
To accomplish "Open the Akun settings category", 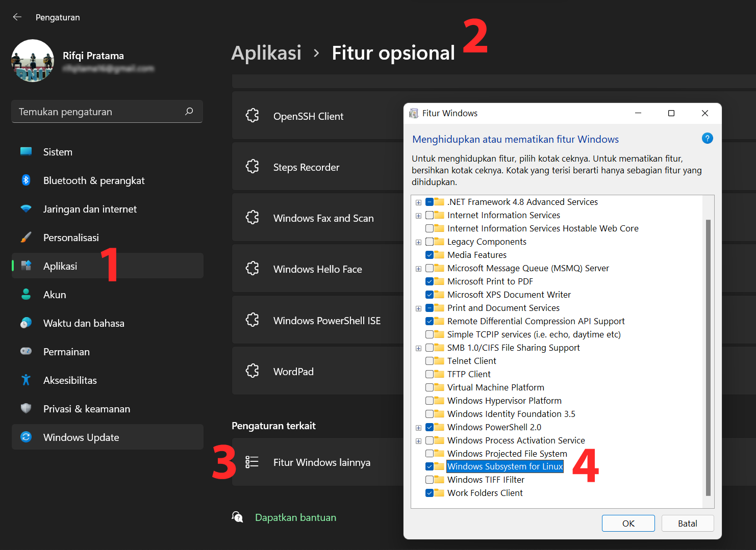I will point(108,295).
